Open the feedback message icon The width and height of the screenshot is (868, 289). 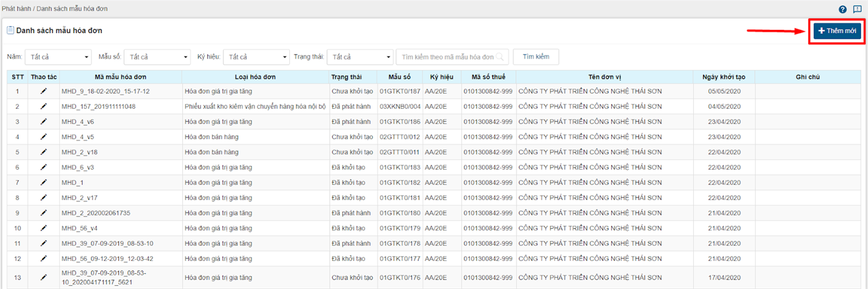857,9
